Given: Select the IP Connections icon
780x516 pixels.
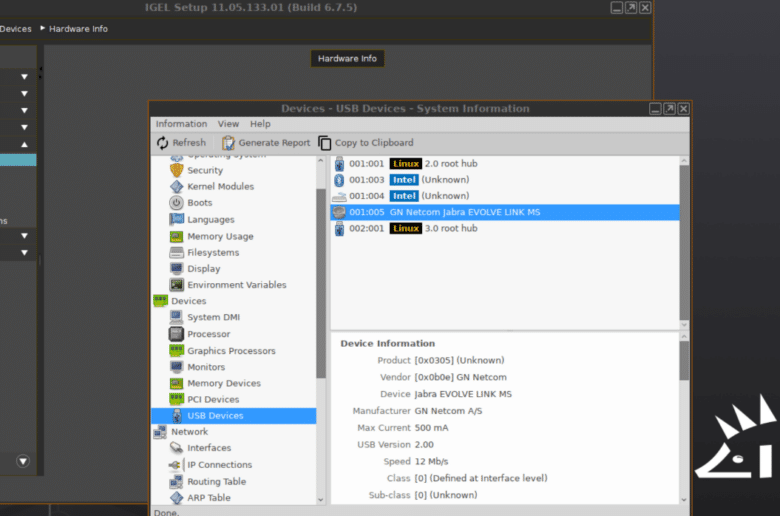Looking at the screenshot, I should click(175, 465).
